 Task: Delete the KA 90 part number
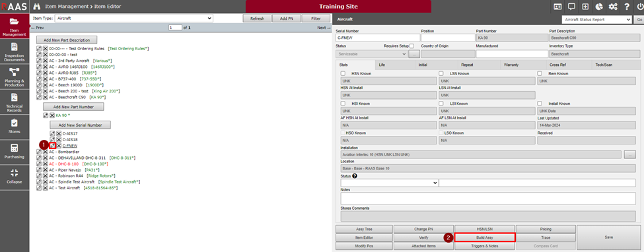(x=52, y=115)
